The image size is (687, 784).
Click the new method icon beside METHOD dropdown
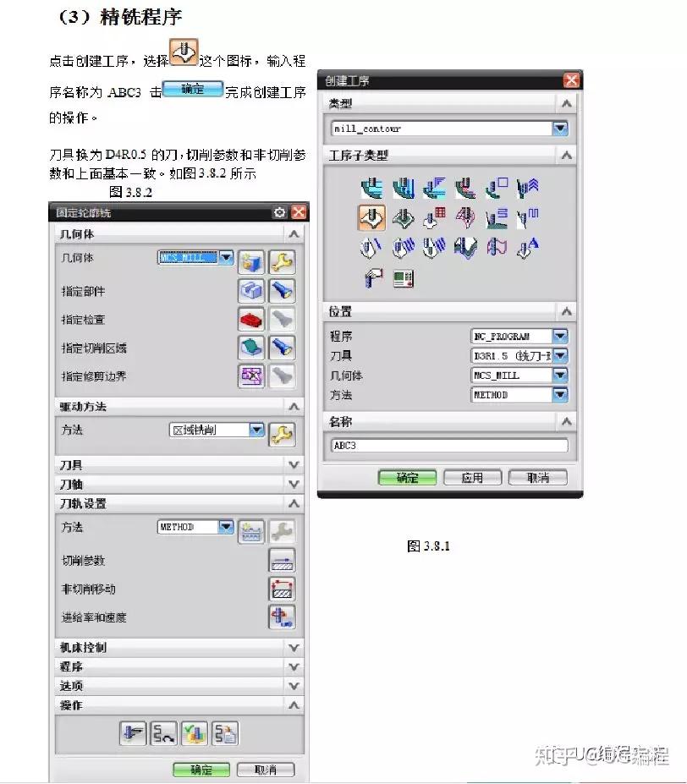pos(251,531)
